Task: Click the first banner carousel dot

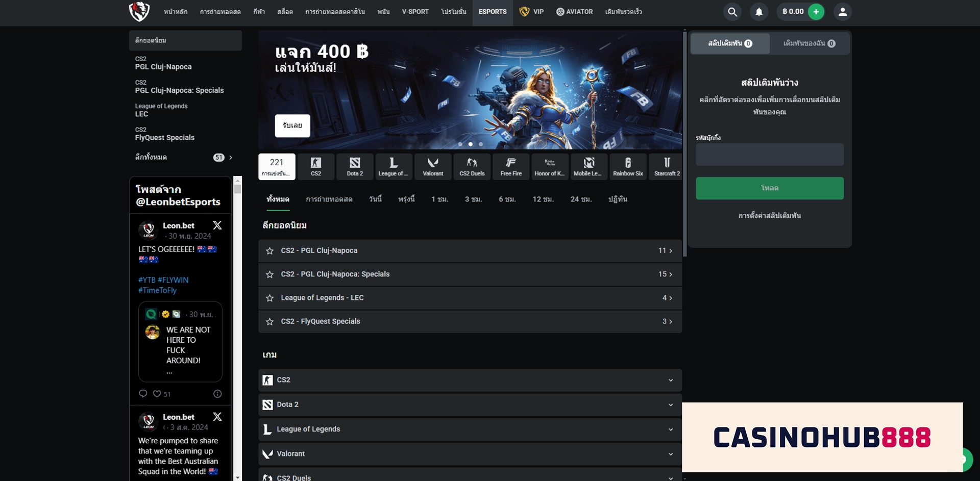Action: (x=460, y=144)
